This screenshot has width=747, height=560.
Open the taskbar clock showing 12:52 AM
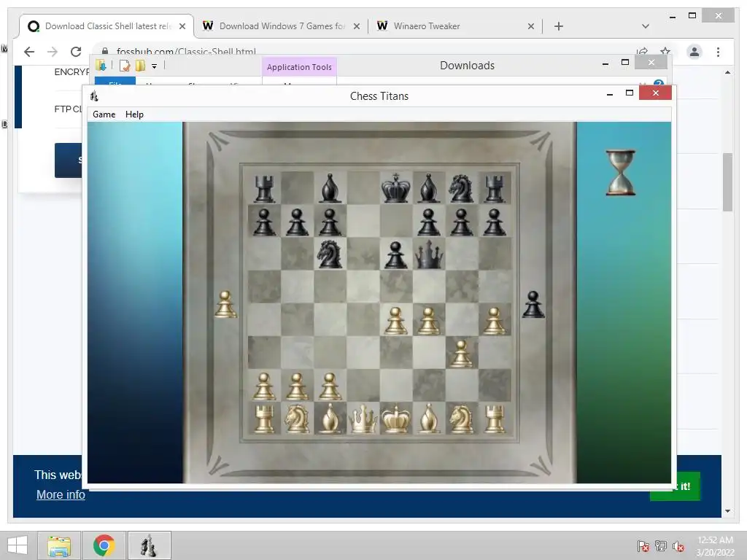715,546
